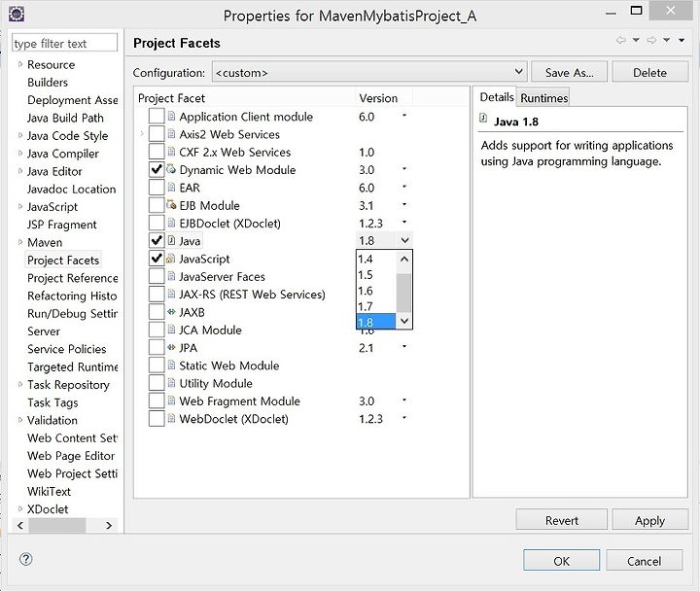Click sidebar scroll right arrow

109,525
